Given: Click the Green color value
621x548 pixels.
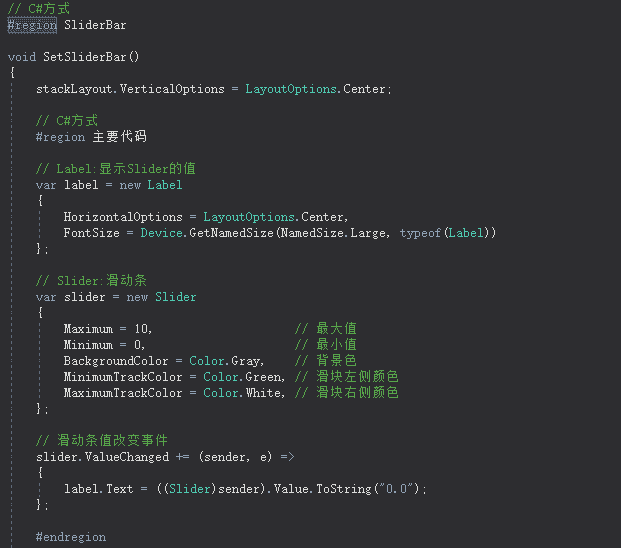Looking at the screenshot, I should pos(263,377).
